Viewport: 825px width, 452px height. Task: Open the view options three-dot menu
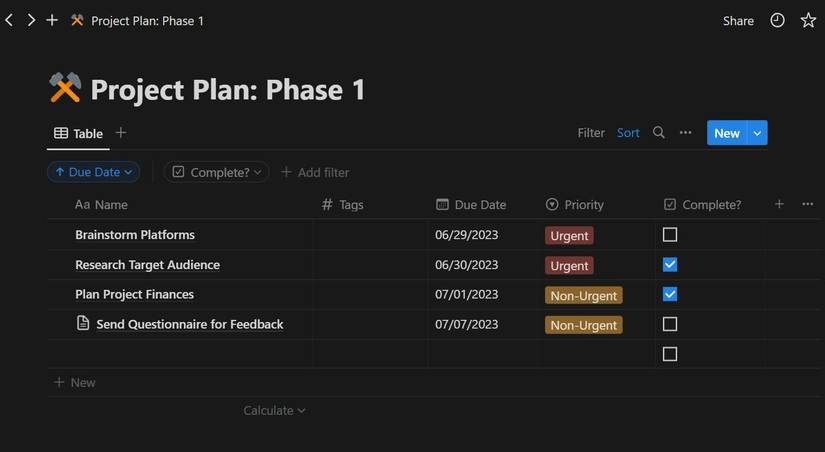point(685,133)
